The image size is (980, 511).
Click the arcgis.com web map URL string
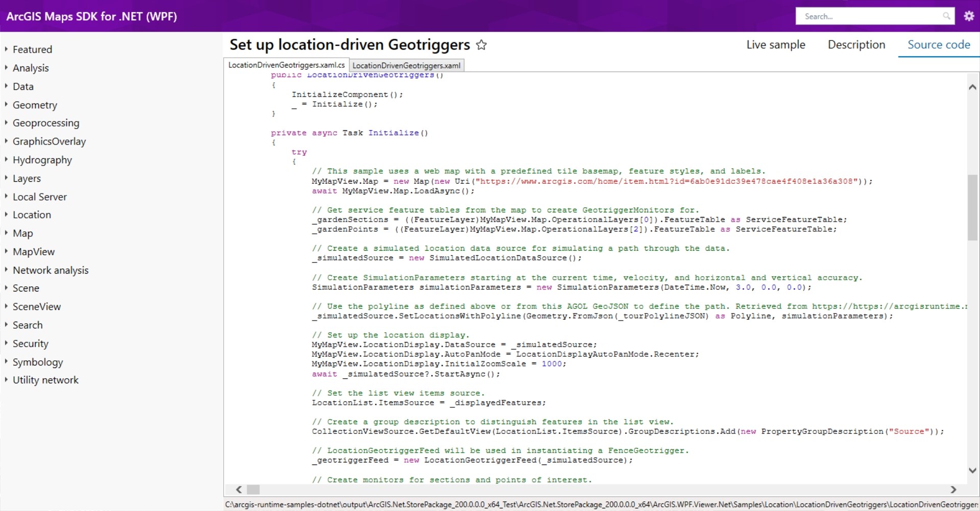point(667,181)
